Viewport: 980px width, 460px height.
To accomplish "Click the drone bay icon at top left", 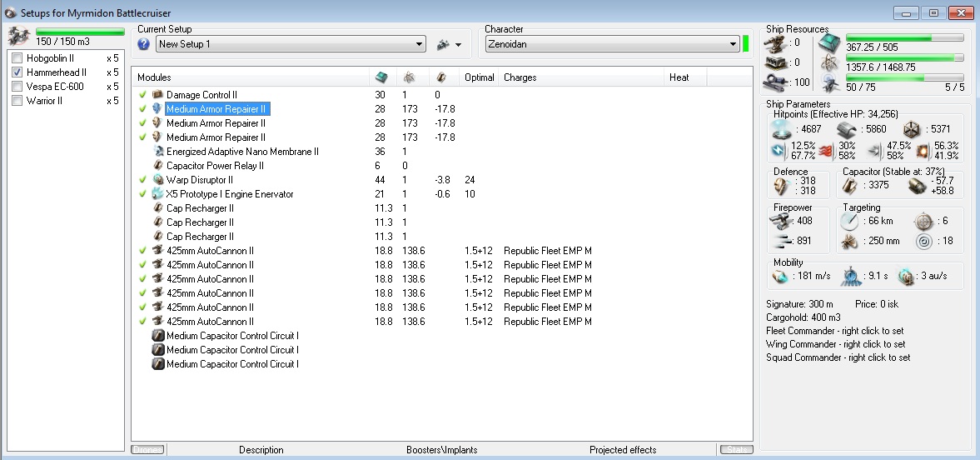I will pyautogui.click(x=18, y=37).
